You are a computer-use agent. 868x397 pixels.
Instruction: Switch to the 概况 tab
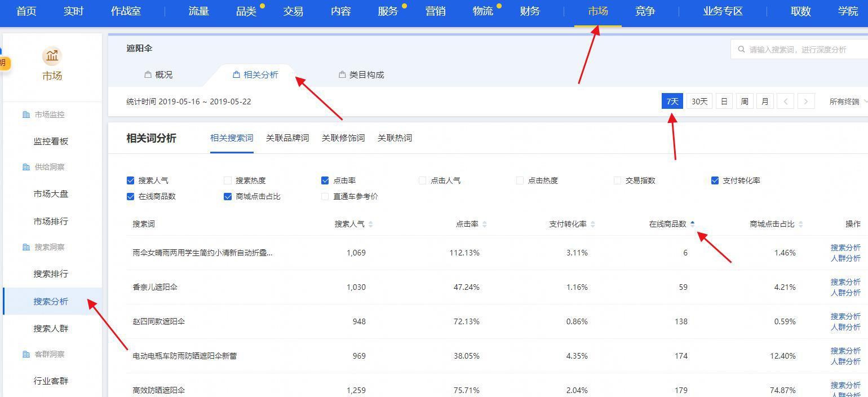tap(158, 74)
